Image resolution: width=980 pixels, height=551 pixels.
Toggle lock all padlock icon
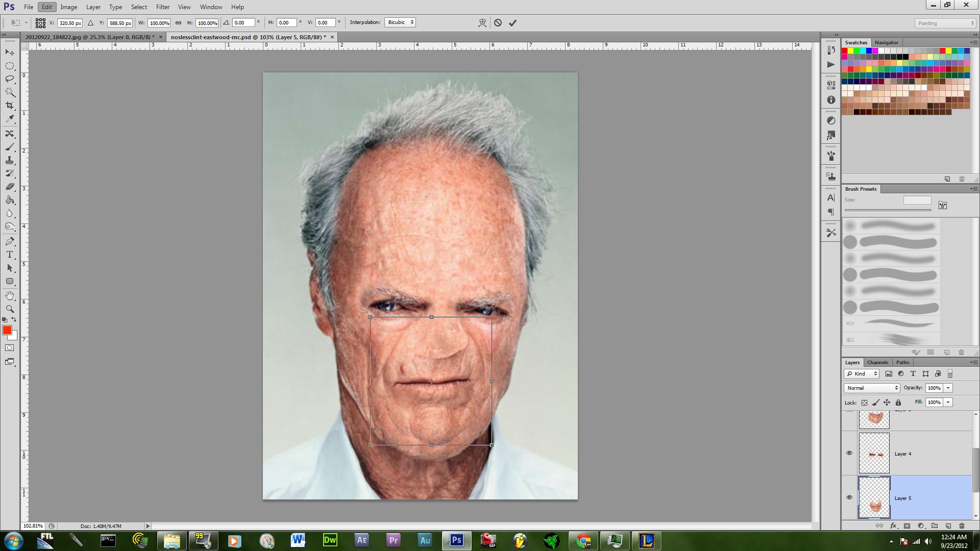898,403
